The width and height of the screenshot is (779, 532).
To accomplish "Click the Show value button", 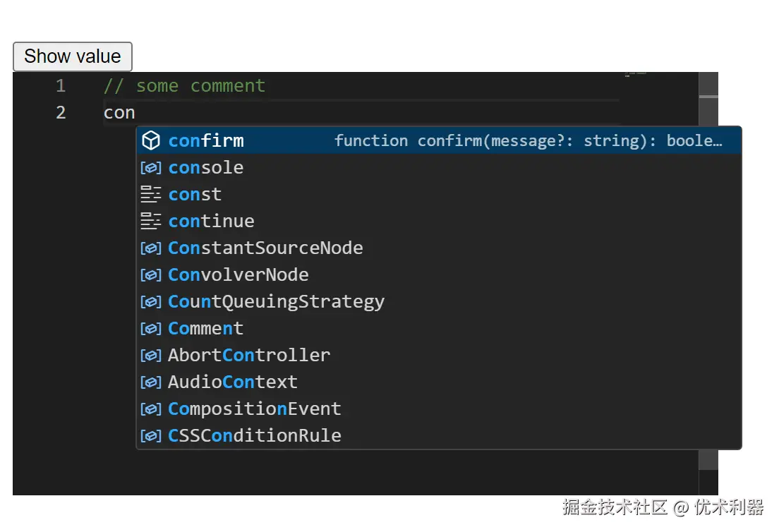I will click(72, 56).
